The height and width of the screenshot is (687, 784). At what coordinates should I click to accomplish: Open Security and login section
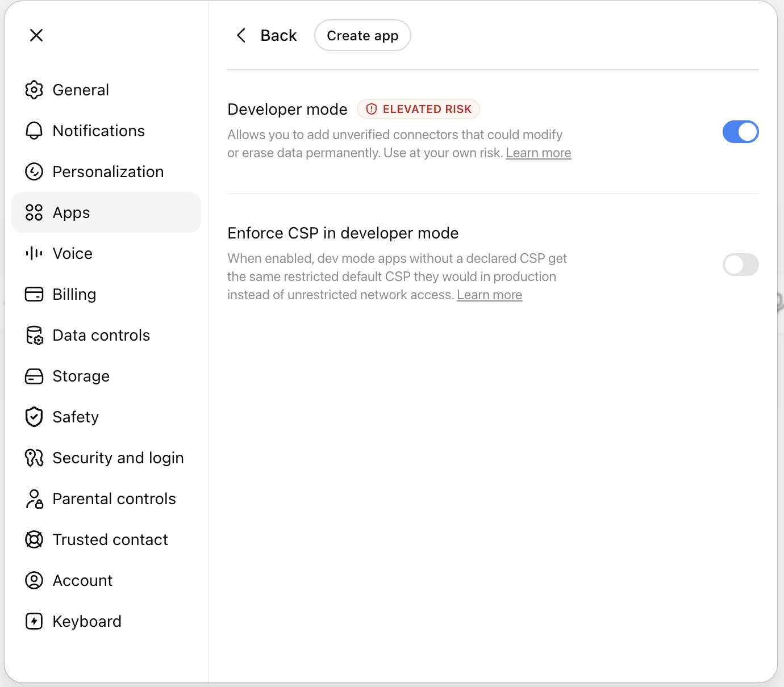point(106,458)
